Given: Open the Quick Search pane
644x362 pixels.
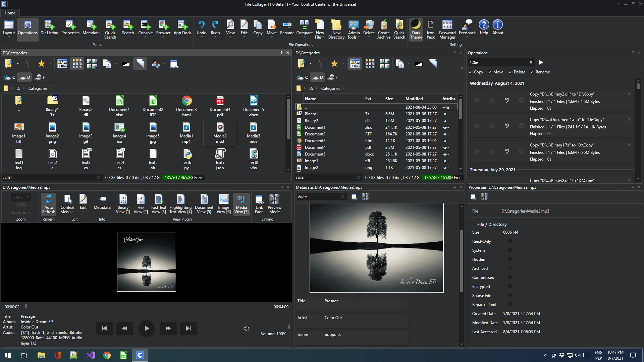Looking at the screenshot, I should pyautogui.click(x=110, y=29).
